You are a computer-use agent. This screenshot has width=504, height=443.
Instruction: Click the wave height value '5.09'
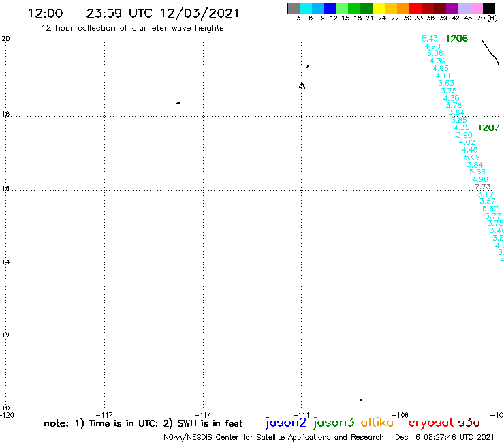tap(472, 157)
